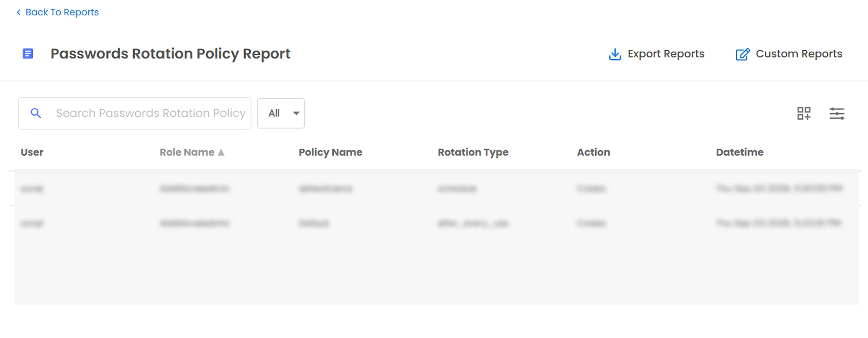Image resolution: width=868 pixels, height=338 pixels.
Task: Click the Export Reports download icon
Action: pos(615,54)
